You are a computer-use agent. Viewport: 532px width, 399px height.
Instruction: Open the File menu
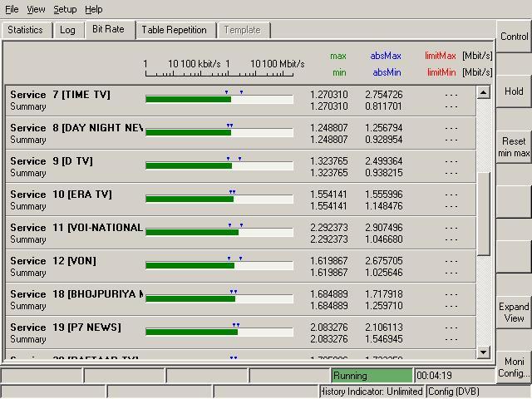click(12, 9)
